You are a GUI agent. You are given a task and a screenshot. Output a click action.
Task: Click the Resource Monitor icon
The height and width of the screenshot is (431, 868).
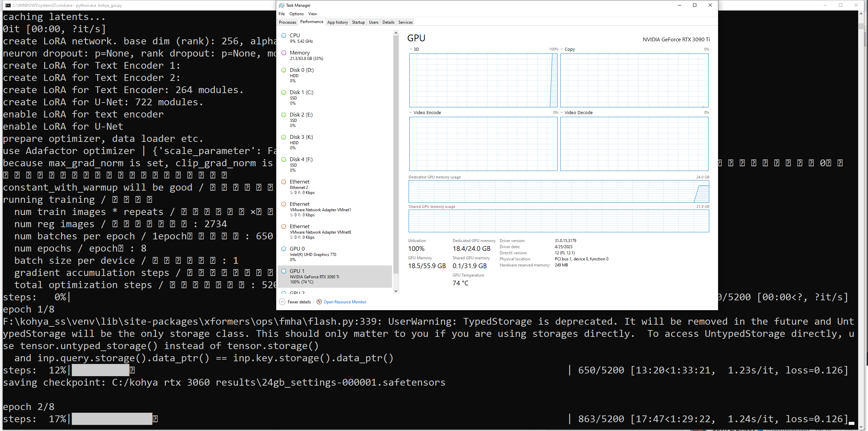pos(319,302)
